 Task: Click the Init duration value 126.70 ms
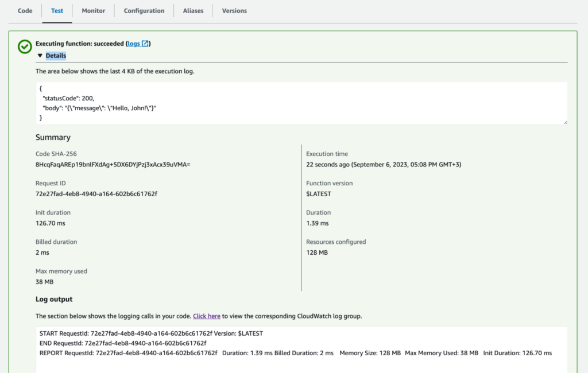point(51,223)
